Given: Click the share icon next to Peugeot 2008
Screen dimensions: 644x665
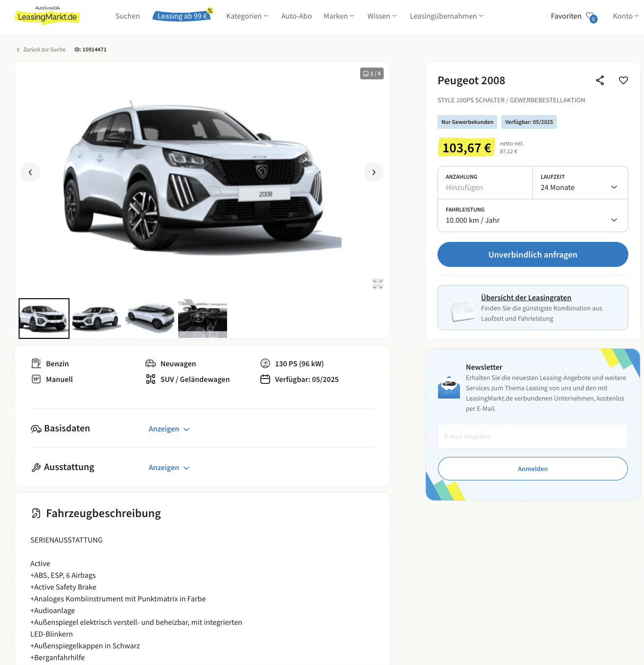Looking at the screenshot, I should point(600,80).
